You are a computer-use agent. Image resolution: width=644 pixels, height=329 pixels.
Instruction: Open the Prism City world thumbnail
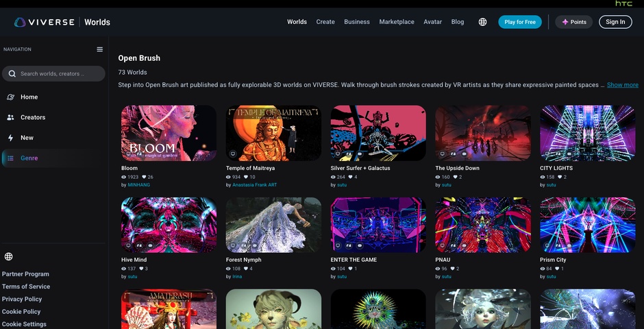588,225
